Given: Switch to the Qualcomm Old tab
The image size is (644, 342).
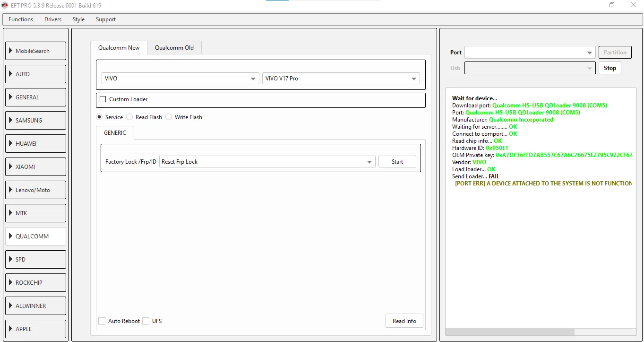Looking at the screenshot, I should (174, 48).
